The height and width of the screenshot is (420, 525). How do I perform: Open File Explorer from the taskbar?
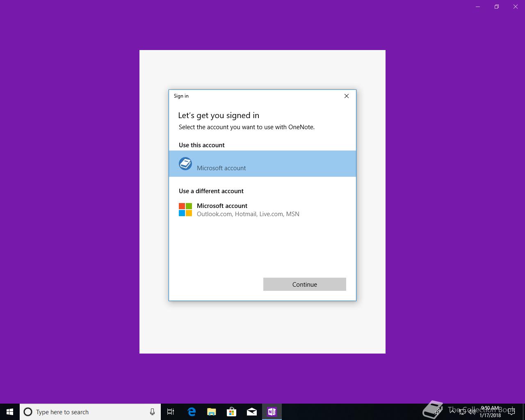pyautogui.click(x=212, y=412)
